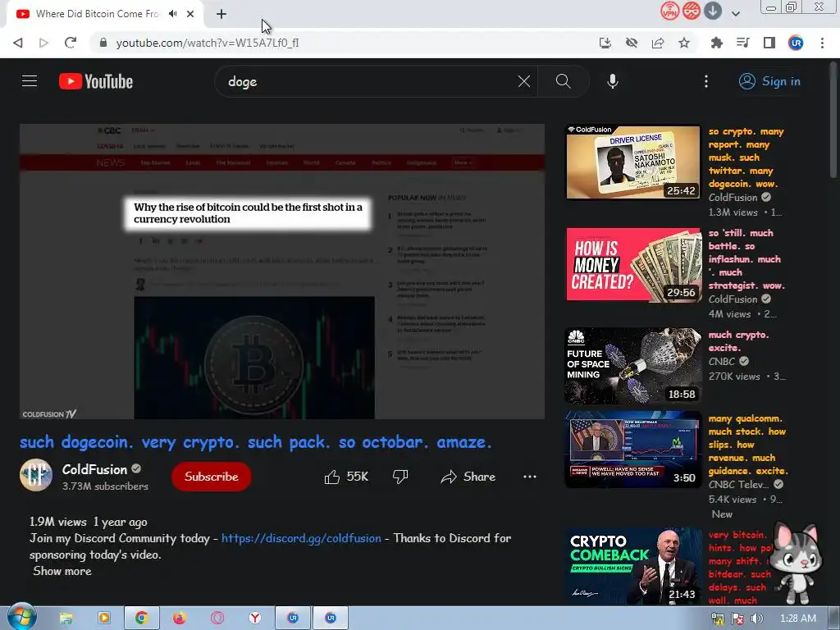Screen dimensions: 840x630
Task: Open Satoshi Nakamoto driver license video thumbnail
Action: [633, 162]
